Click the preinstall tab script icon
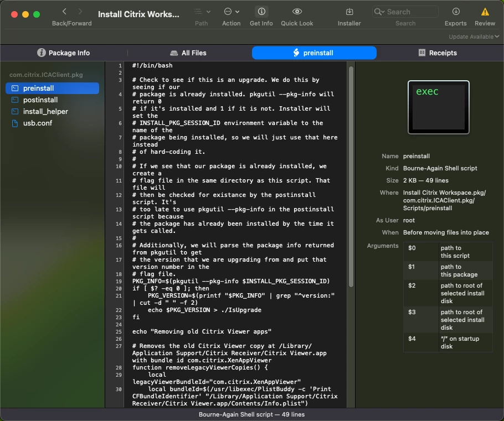The height and width of the screenshot is (421, 504). (x=296, y=53)
